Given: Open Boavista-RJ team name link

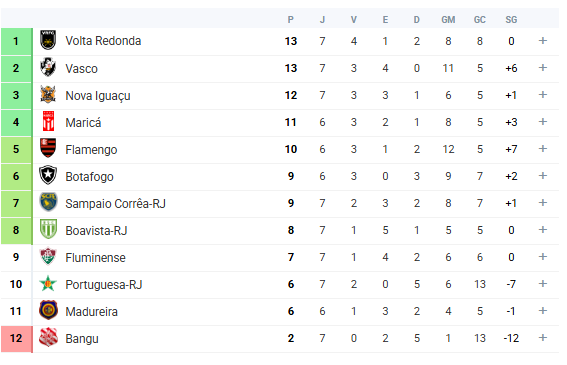Looking at the screenshot, I should point(96,230).
